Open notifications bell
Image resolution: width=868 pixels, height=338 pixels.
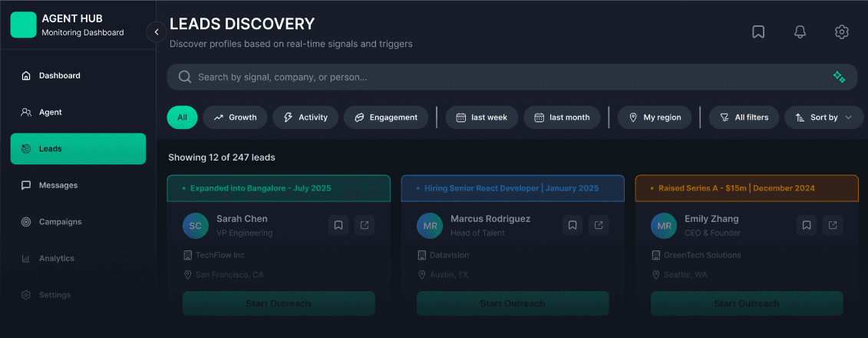pyautogui.click(x=800, y=32)
